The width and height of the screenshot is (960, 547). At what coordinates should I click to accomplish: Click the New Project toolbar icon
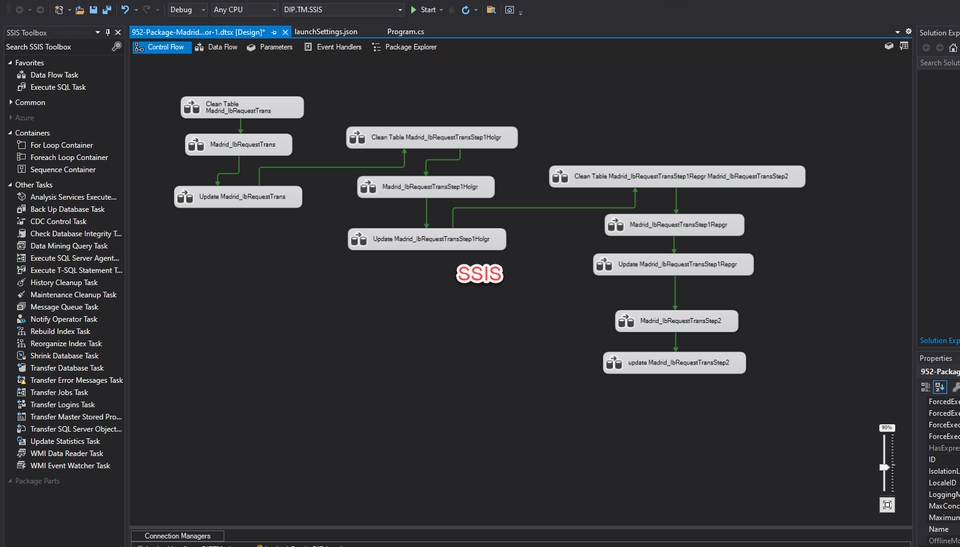click(x=59, y=10)
